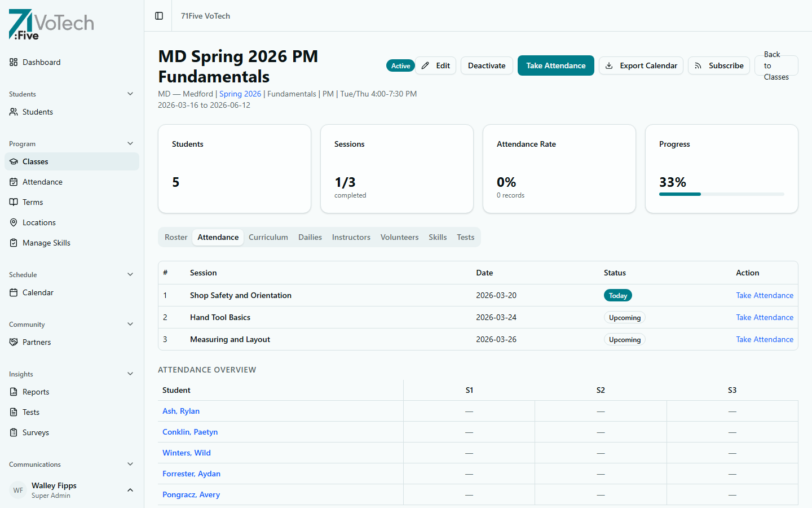Switch to the Curriculum tab

coord(268,237)
